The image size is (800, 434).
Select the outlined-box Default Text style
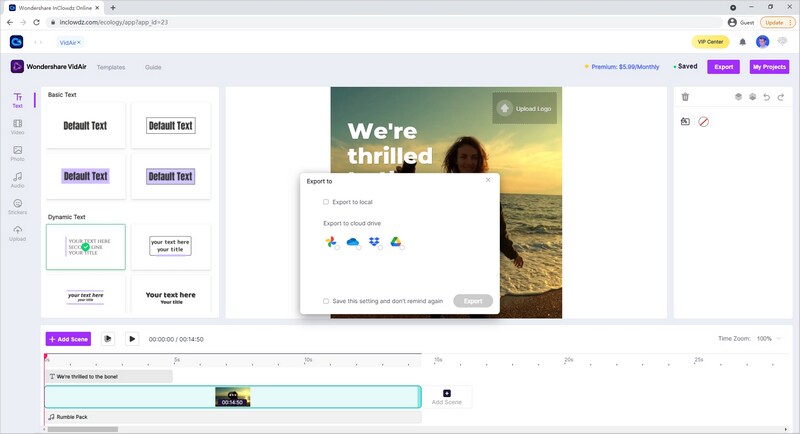point(171,125)
